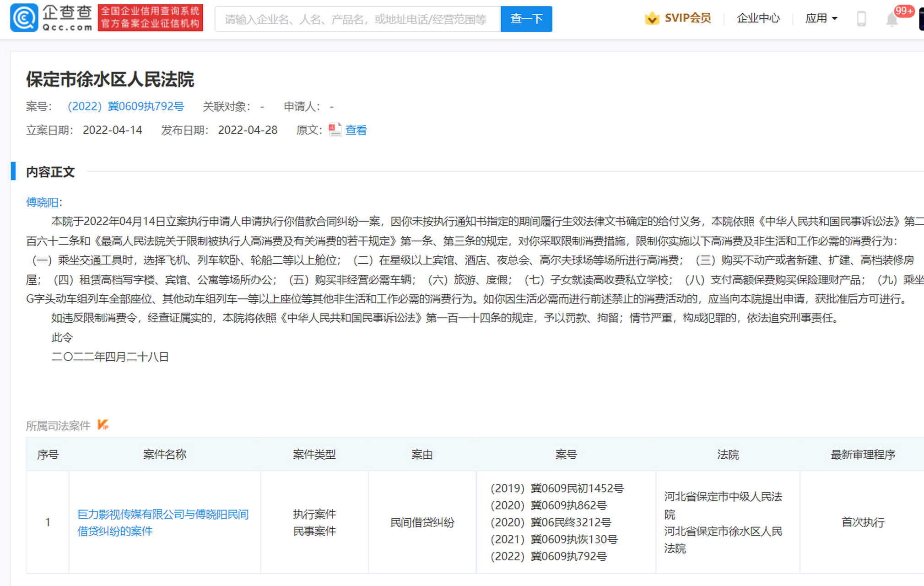Open case number link (2022)冀0609执792号

pyautogui.click(x=125, y=106)
